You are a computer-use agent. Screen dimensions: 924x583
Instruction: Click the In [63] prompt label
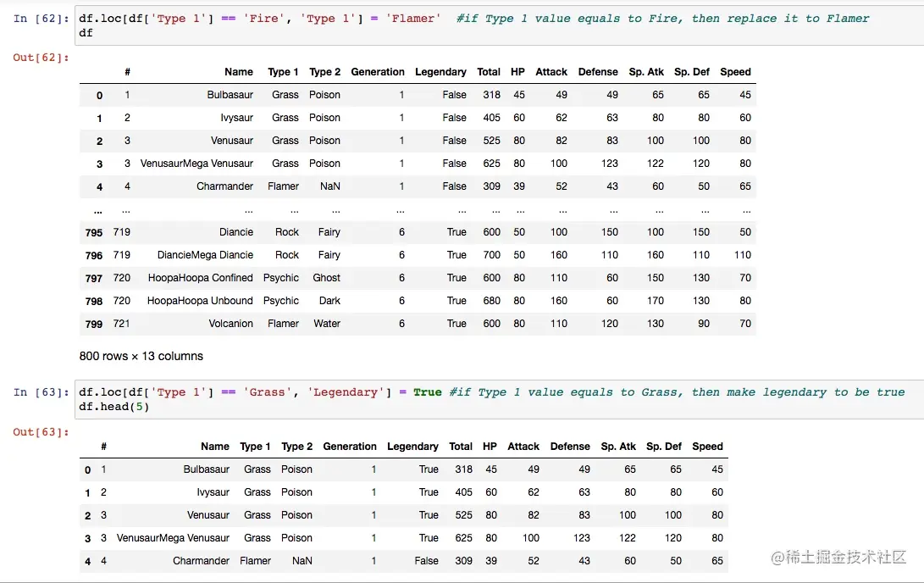pos(41,392)
